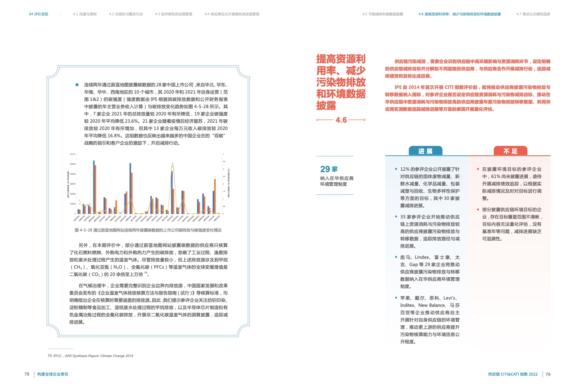Click the blue bullet before '35 家参评企业'
Image resolution: width=578 pixels, height=392 pixels.
pos(396,217)
